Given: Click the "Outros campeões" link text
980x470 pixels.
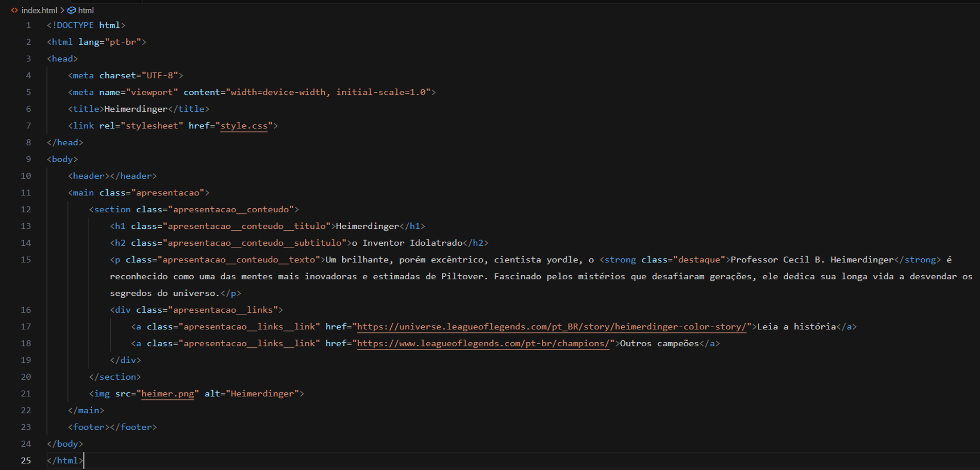Looking at the screenshot, I should click(659, 343).
